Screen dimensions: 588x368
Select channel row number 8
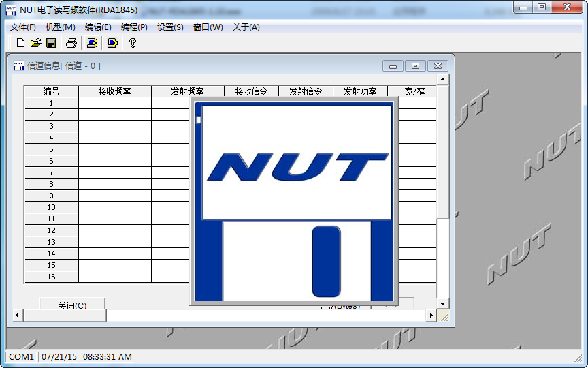coord(51,184)
